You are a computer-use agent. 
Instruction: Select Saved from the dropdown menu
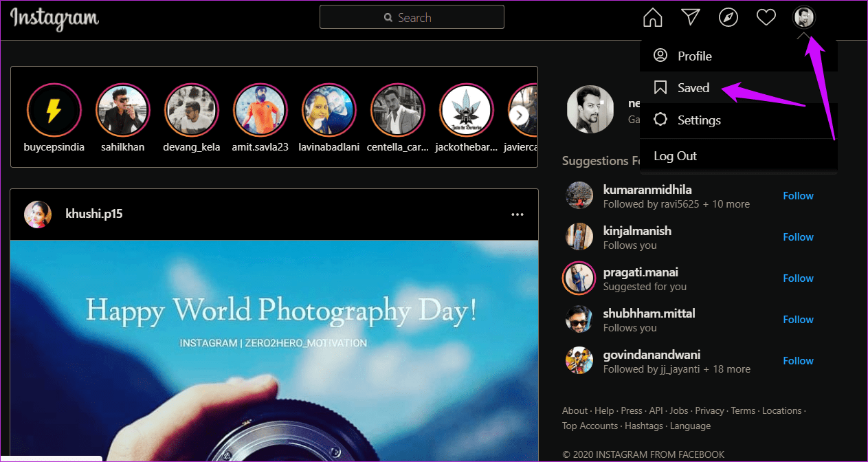(739, 87)
